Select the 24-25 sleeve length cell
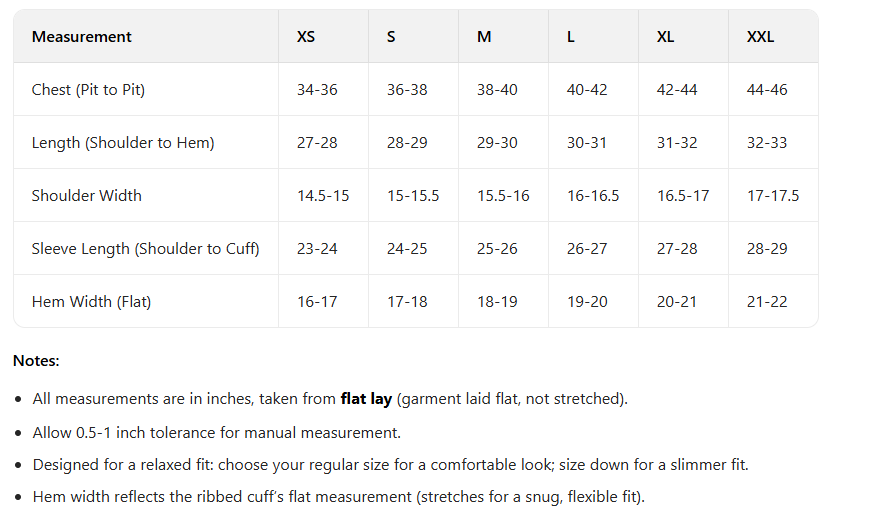The width and height of the screenshot is (891, 516). tap(407, 249)
